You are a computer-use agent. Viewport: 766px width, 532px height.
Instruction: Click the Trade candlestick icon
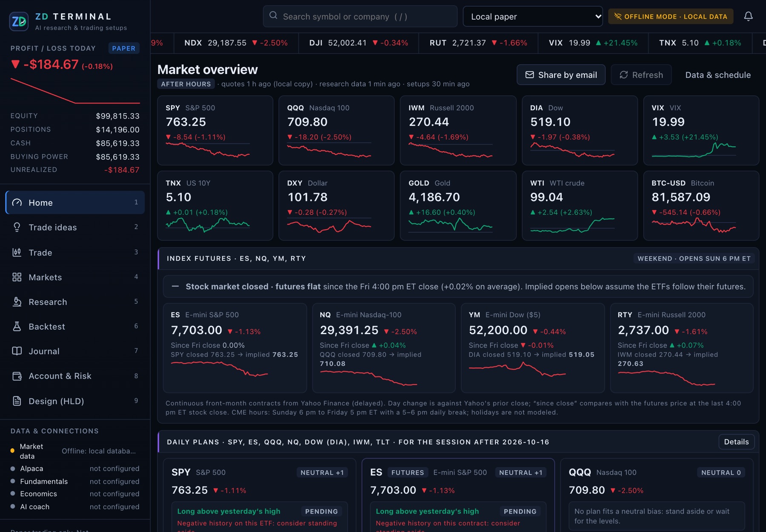(x=17, y=252)
